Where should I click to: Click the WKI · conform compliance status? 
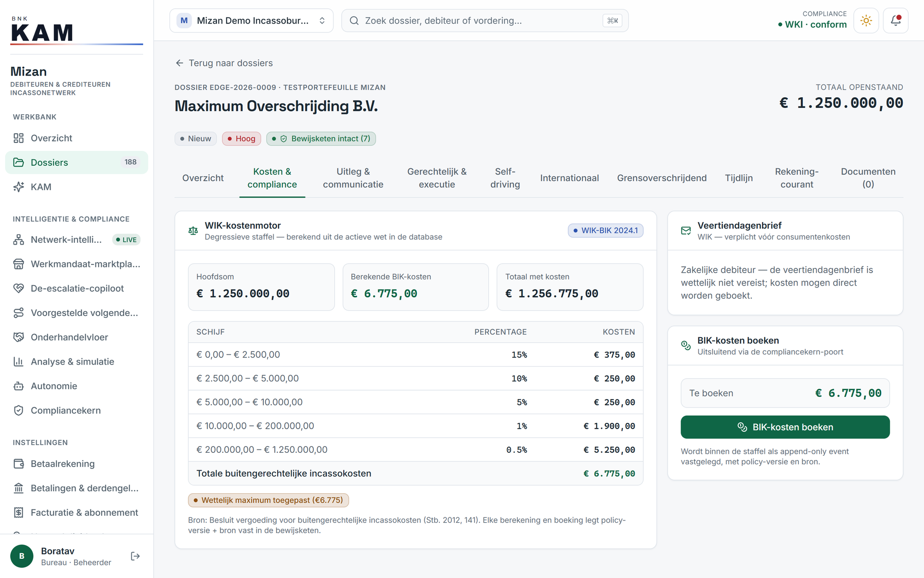click(x=812, y=25)
